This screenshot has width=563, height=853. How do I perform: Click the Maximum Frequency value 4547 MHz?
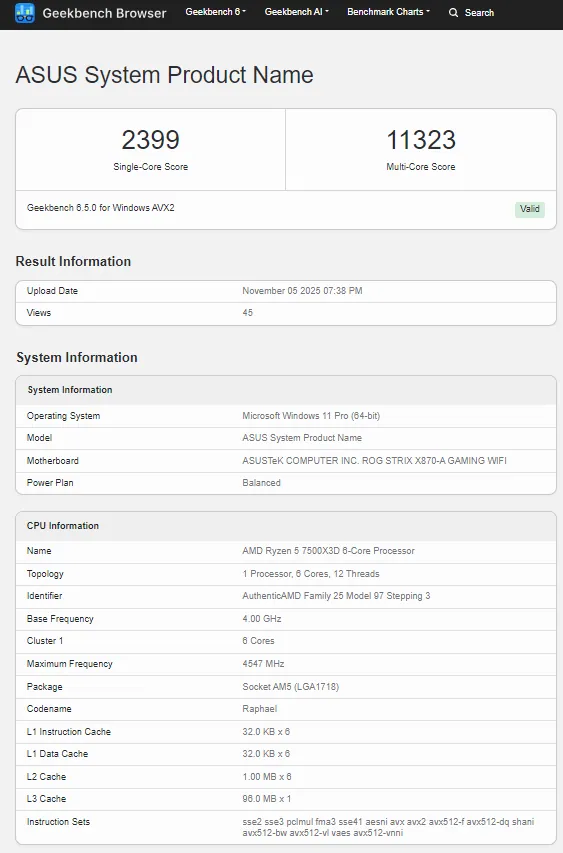pyautogui.click(x=263, y=664)
